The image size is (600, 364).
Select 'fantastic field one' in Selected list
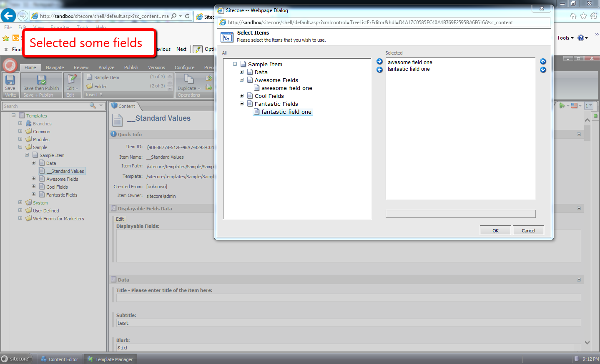(x=409, y=69)
